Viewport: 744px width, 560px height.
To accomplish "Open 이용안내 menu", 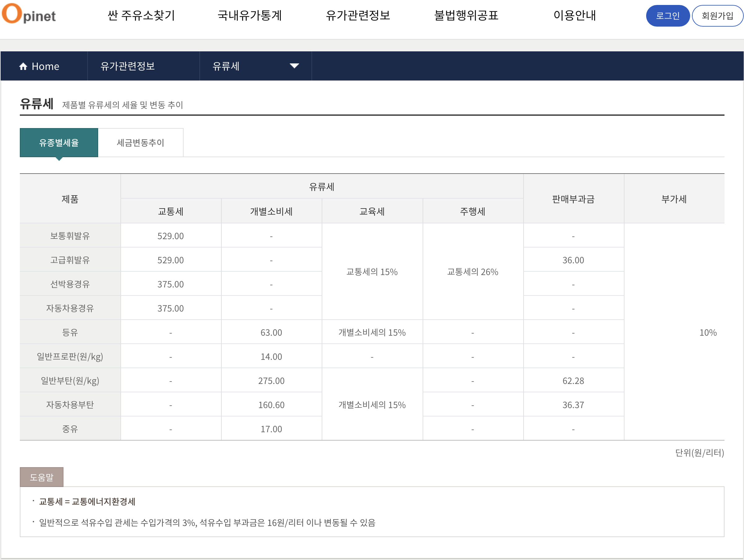I will (574, 15).
